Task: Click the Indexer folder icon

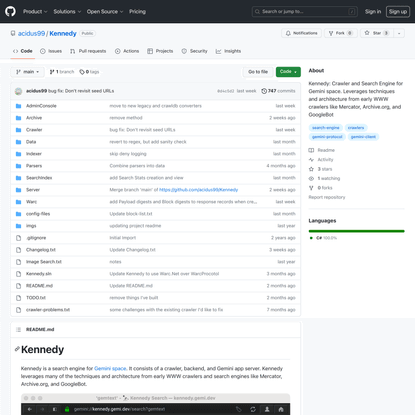Action: point(19,154)
